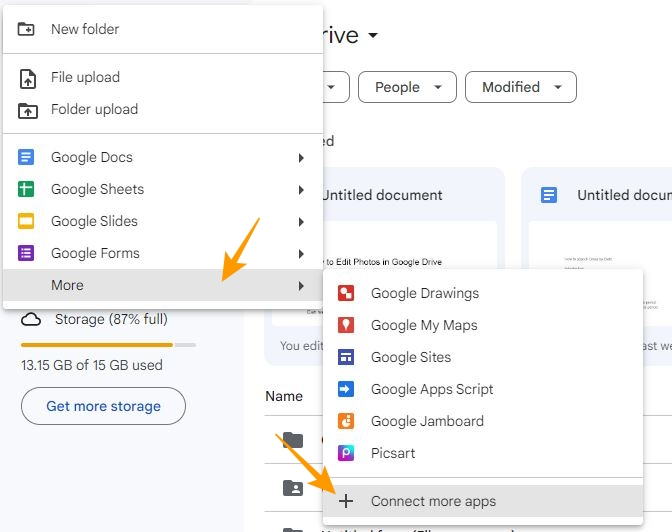Expand the Google Sheets submenu arrow

point(301,190)
